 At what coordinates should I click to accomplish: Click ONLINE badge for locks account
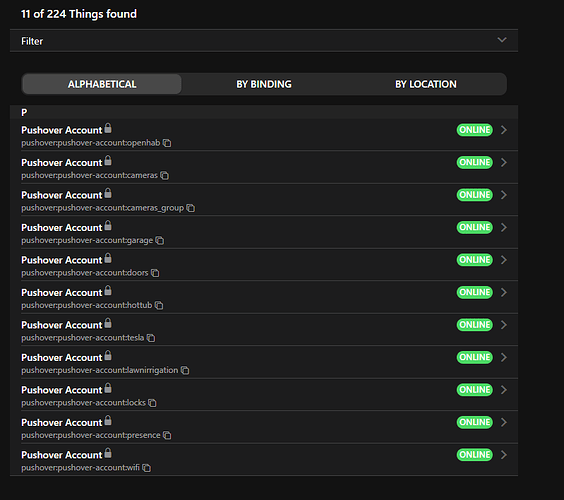tap(474, 390)
